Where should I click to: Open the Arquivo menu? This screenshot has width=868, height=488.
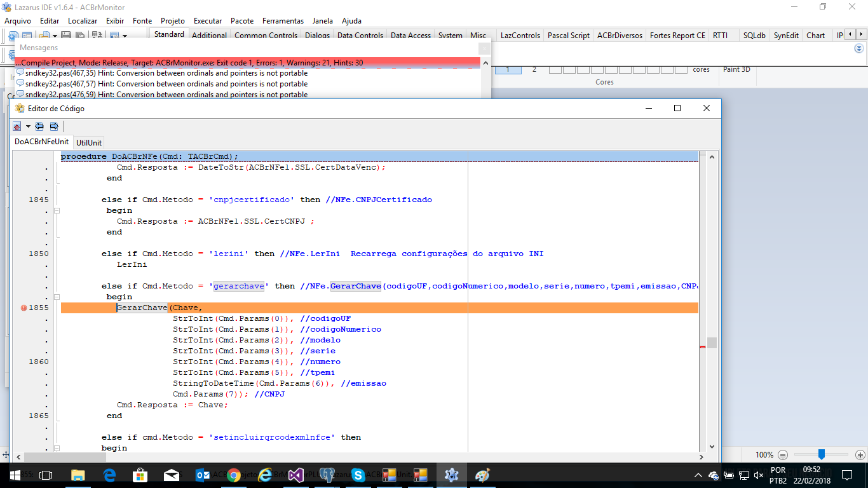tap(18, 20)
